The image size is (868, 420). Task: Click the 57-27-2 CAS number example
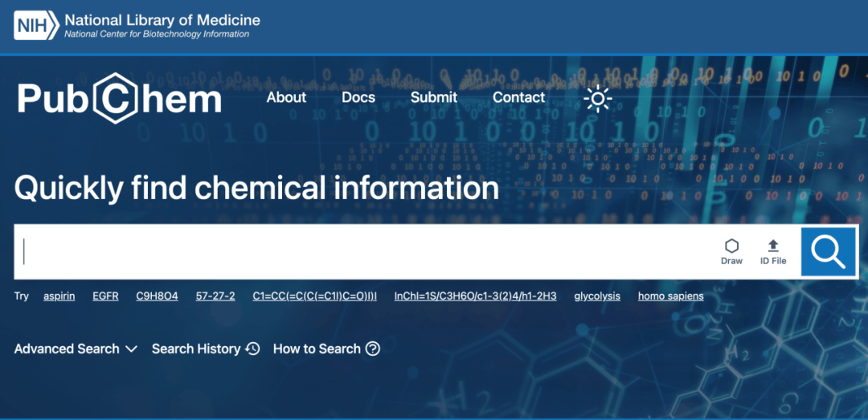pos(215,296)
